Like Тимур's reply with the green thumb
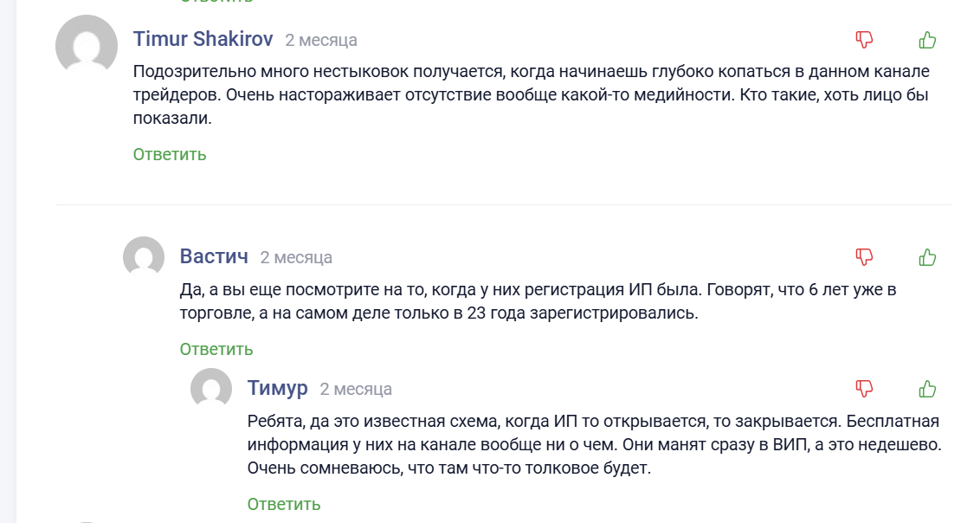Image resolution: width=980 pixels, height=523 pixels. (926, 389)
